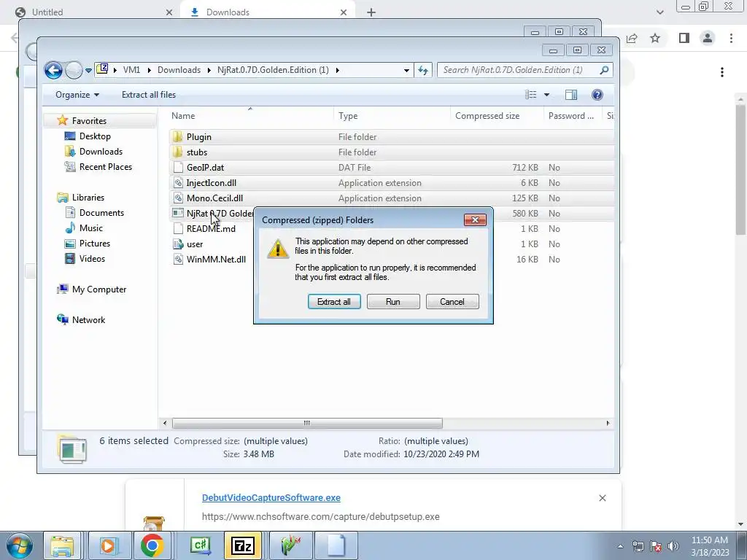The height and width of the screenshot is (560, 747).
Task: Click Extract all files in toolbar
Action: (x=149, y=95)
